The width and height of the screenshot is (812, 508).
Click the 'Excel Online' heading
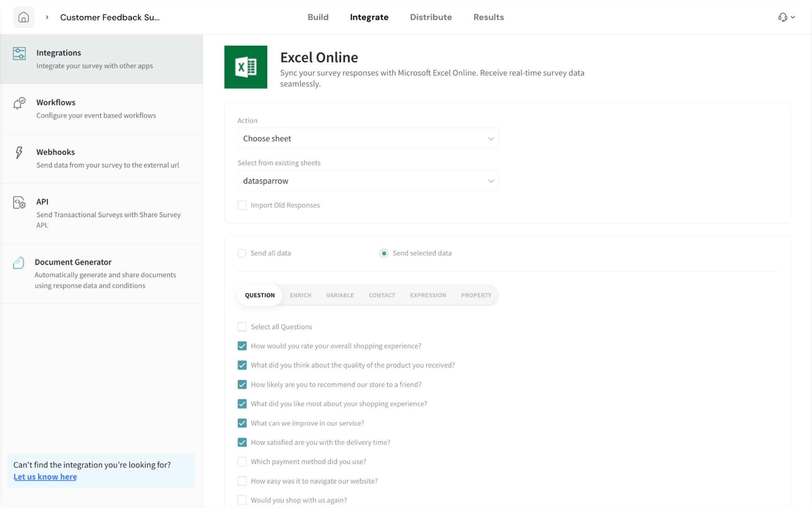[x=319, y=57]
